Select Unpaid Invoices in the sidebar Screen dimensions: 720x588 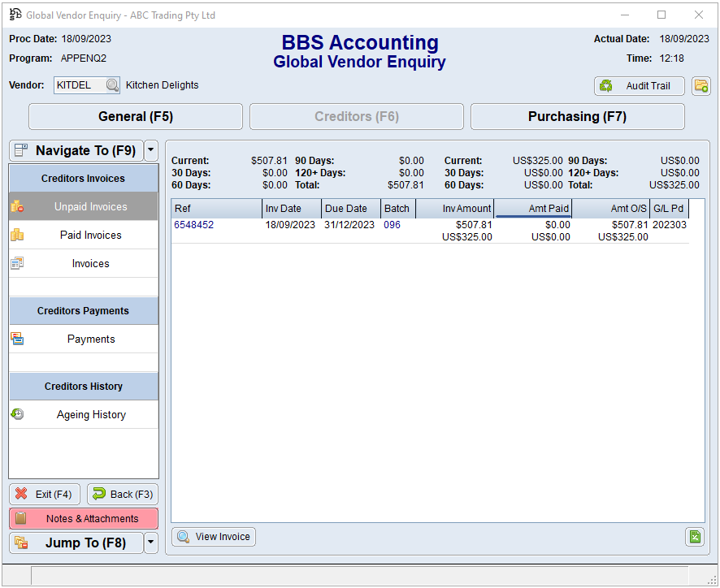coord(90,207)
